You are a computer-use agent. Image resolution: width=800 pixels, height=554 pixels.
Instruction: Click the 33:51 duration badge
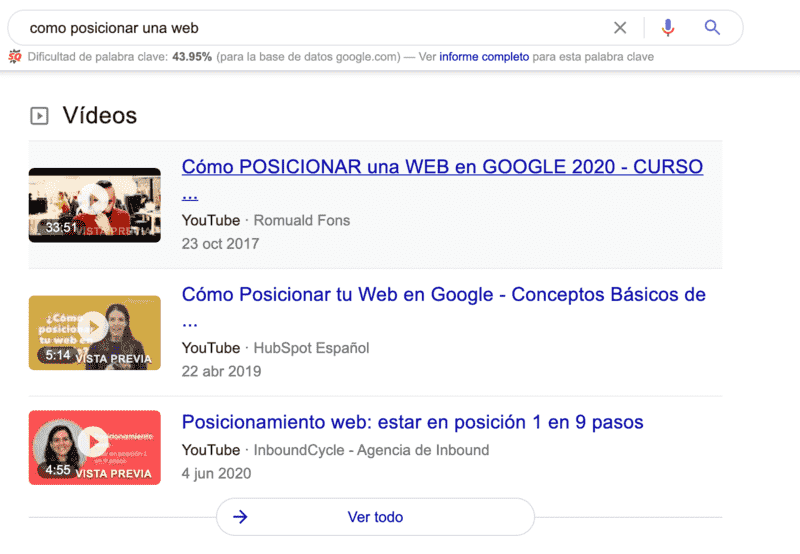(60, 228)
